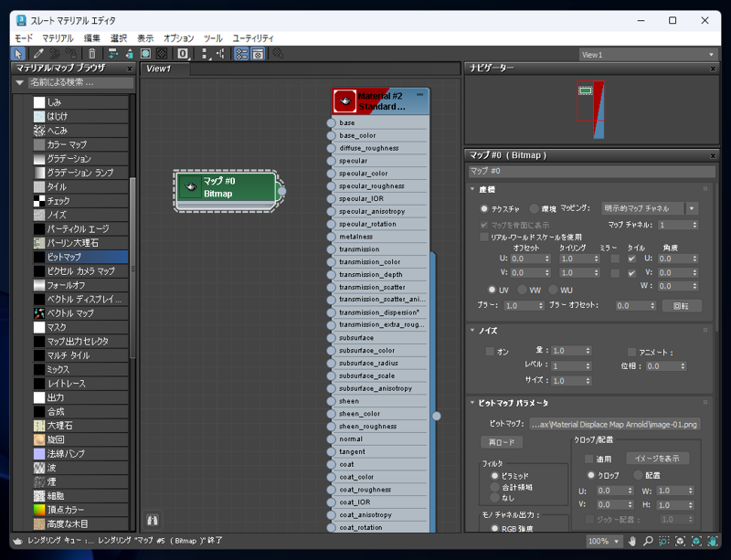The width and height of the screenshot is (731, 560).
Task: Toggle the U タイル checkbox
Action: [631, 259]
